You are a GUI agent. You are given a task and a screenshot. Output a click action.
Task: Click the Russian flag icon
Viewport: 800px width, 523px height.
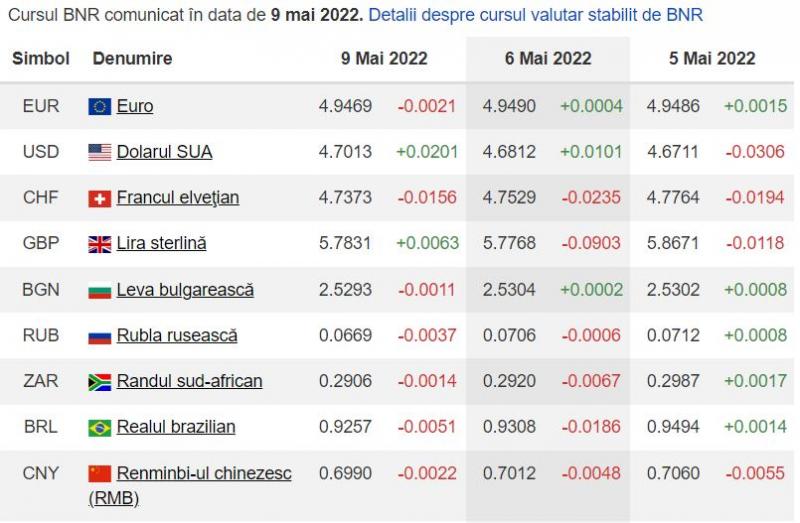point(99,336)
